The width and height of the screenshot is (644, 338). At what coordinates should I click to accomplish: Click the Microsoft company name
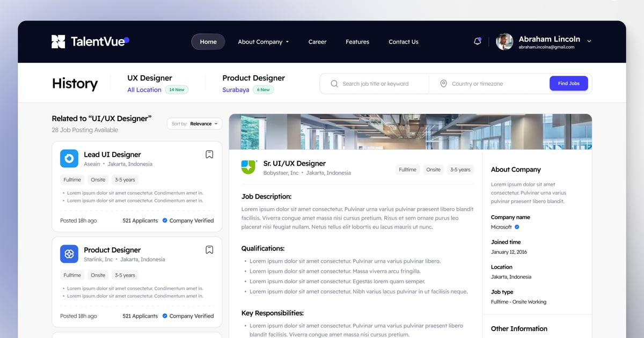pyautogui.click(x=501, y=227)
